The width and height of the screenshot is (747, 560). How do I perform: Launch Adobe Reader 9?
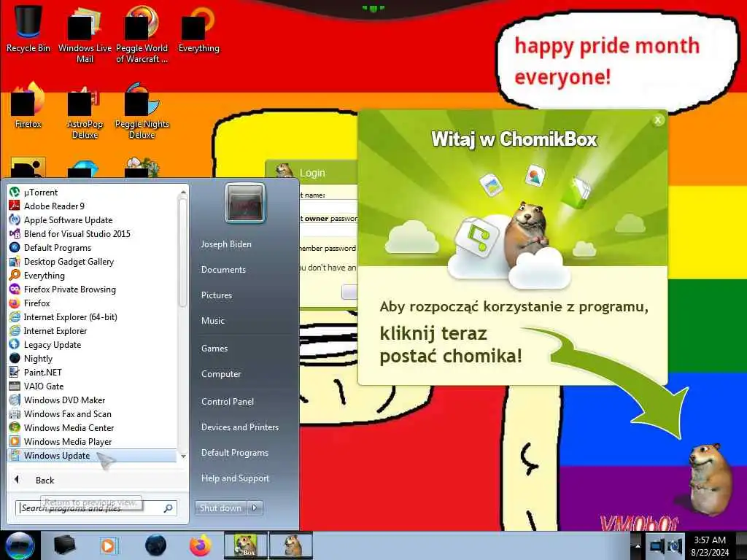click(x=92, y=206)
